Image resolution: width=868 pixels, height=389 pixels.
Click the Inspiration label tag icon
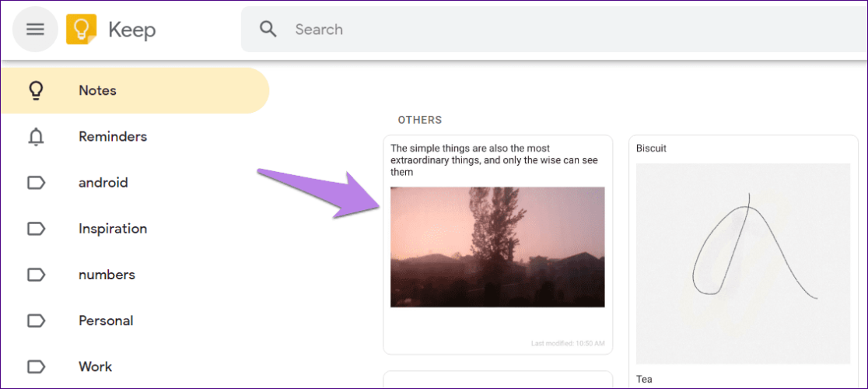point(36,229)
